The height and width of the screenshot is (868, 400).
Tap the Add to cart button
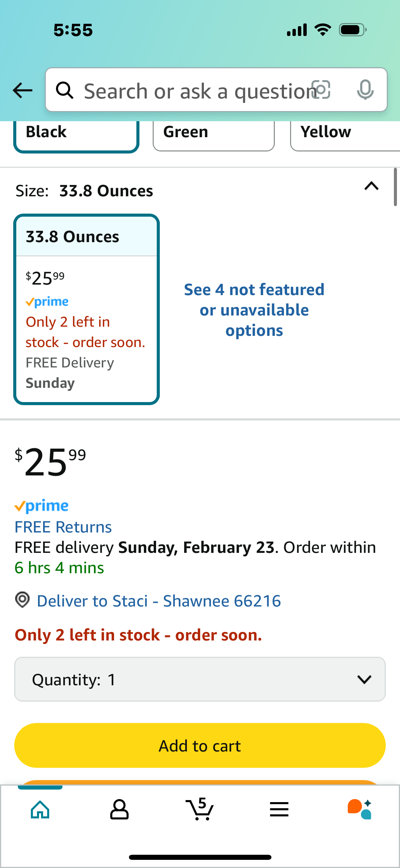pos(200,745)
